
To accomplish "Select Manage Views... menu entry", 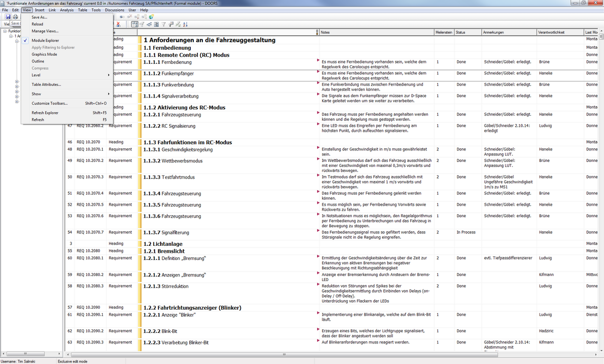I will pyautogui.click(x=45, y=31).
